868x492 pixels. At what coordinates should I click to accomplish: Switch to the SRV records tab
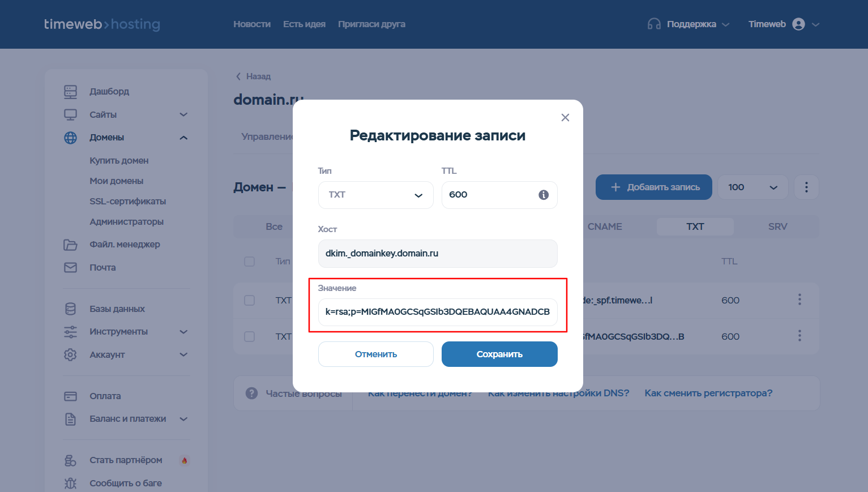pos(777,226)
